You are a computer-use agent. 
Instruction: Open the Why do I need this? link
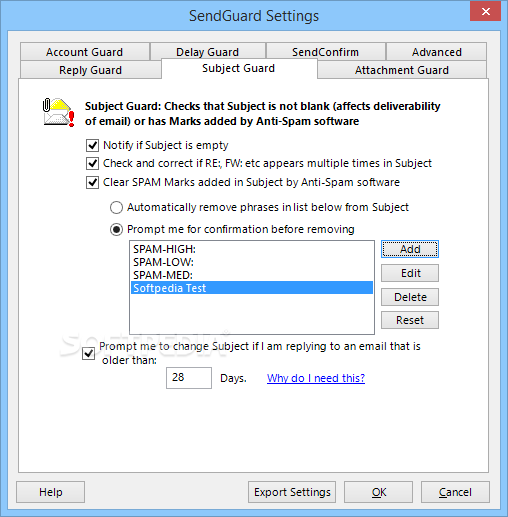(x=316, y=378)
